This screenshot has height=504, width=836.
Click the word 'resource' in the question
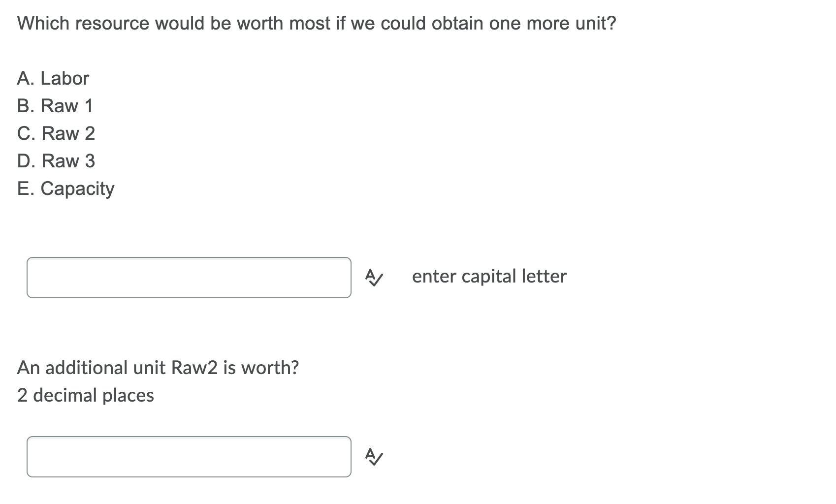pyautogui.click(x=112, y=24)
